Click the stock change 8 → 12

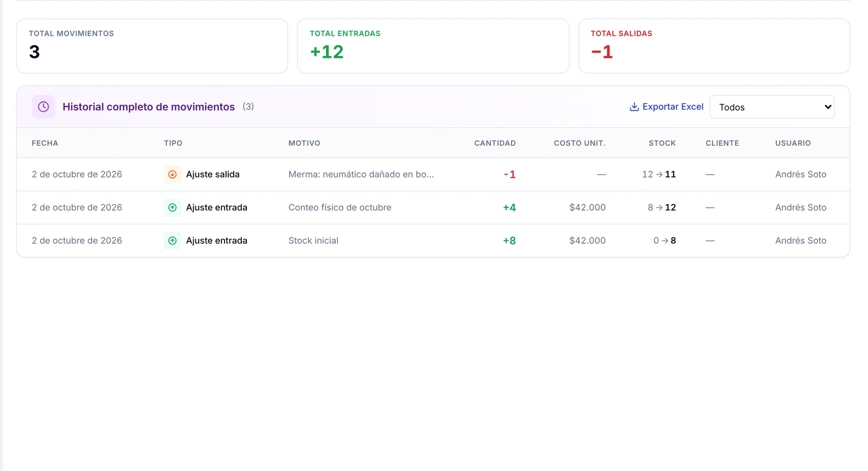[662, 208]
